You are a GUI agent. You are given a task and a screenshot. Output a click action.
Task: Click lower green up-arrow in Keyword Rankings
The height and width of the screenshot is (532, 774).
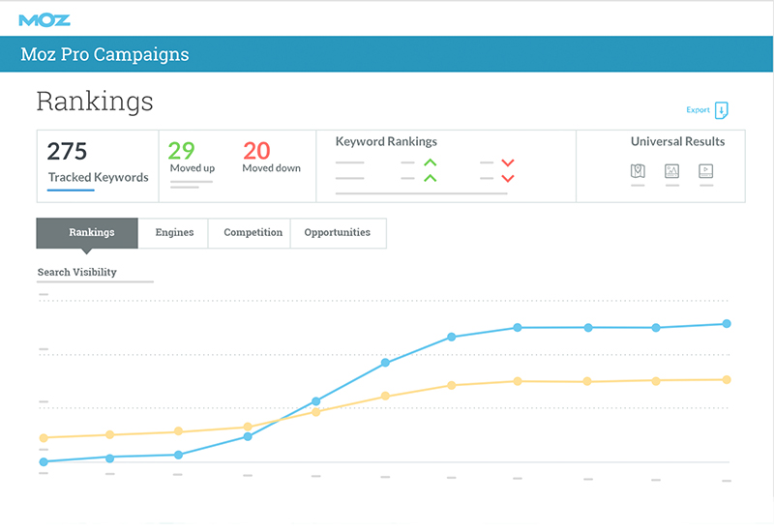click(430, 178)
